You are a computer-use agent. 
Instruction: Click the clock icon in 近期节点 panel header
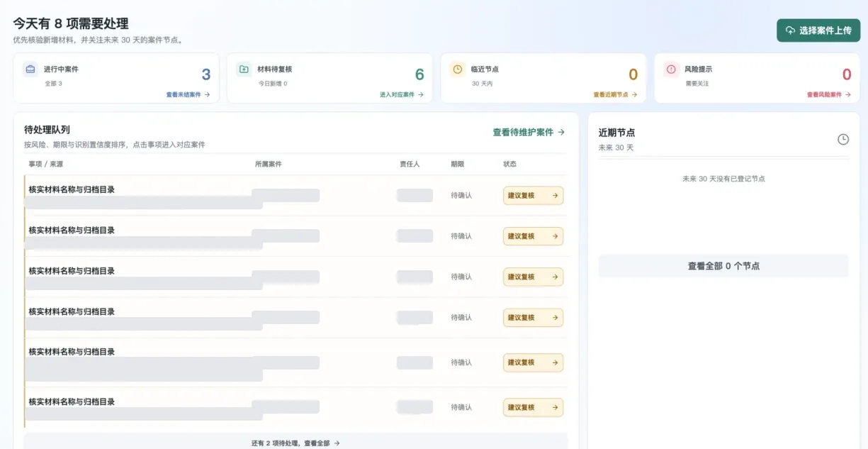[x=843, y=139]
